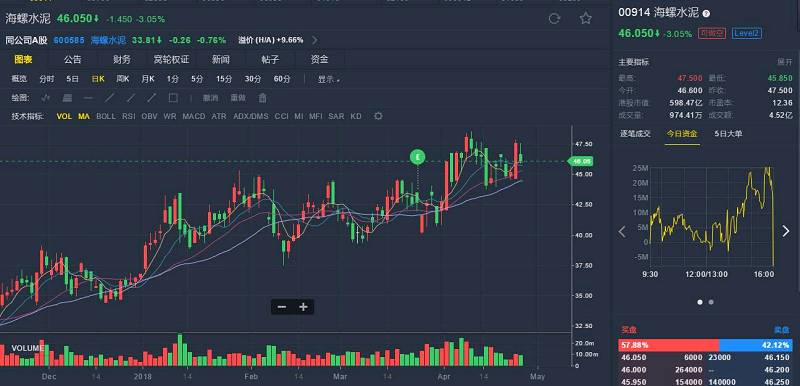The height and width of the screenshot is (386, 800).
Task: Disable the VOL indicator
Action: 64,116
